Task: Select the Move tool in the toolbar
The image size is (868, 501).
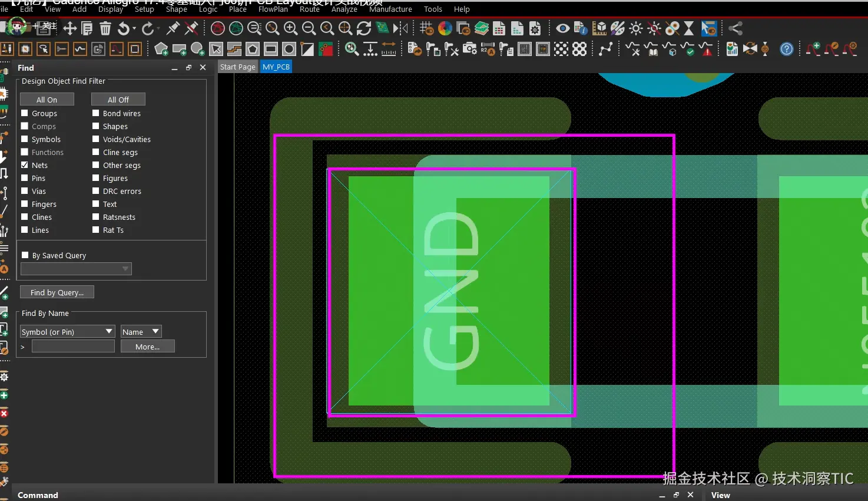Action: point(70,28)
